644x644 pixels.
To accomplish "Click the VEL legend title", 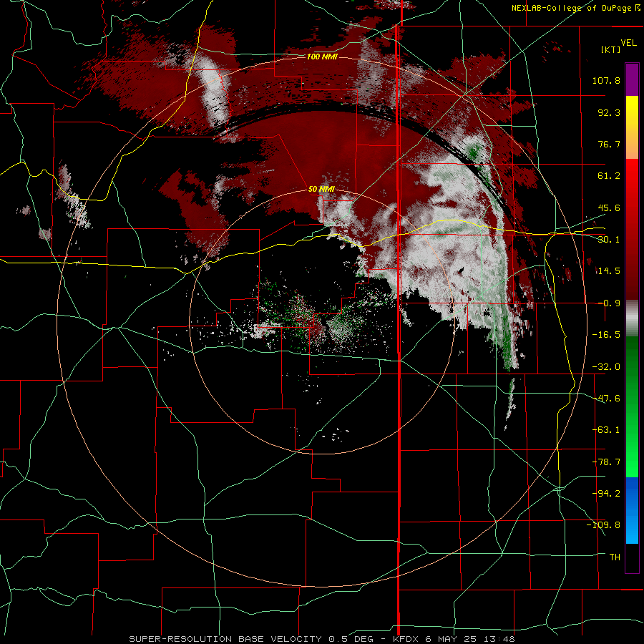I will tap(628, 43).
